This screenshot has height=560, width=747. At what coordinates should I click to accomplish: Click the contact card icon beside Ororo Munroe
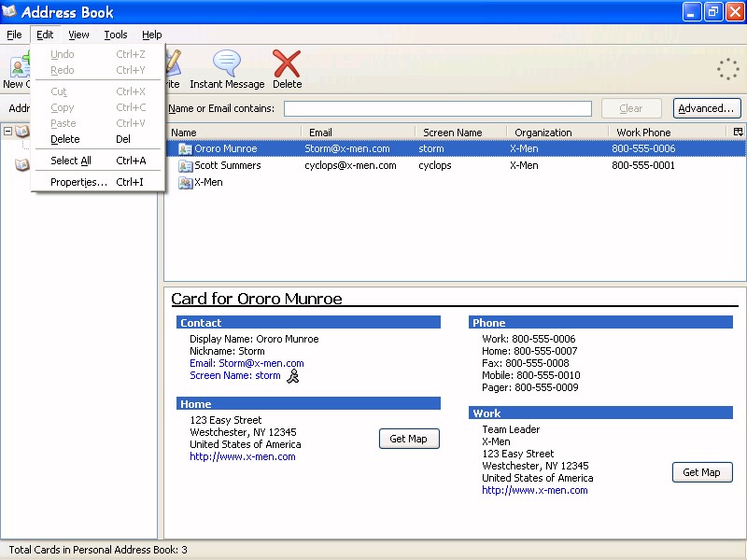185,149
